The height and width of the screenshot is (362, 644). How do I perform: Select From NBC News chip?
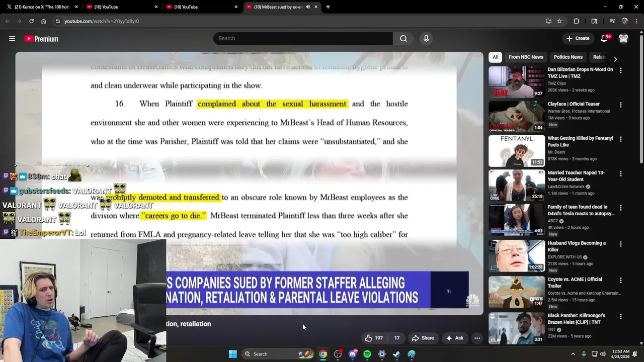point(526,57)
